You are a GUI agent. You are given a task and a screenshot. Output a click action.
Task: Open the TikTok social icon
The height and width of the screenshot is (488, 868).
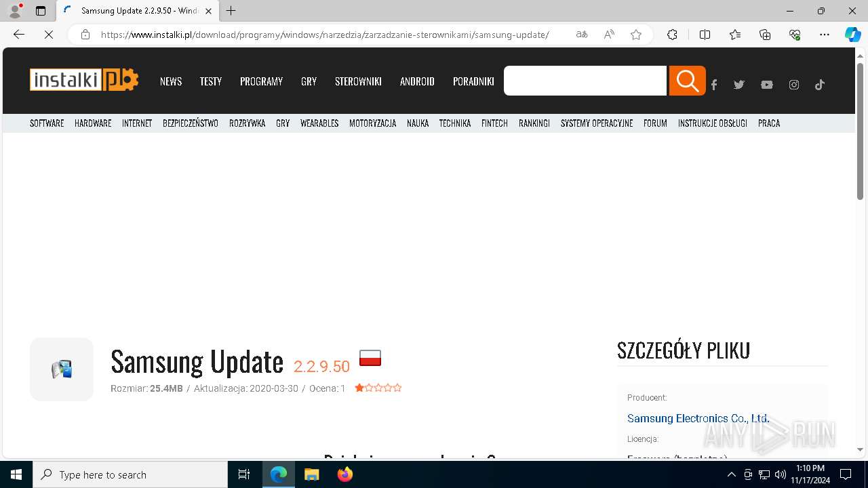point(820,85)
